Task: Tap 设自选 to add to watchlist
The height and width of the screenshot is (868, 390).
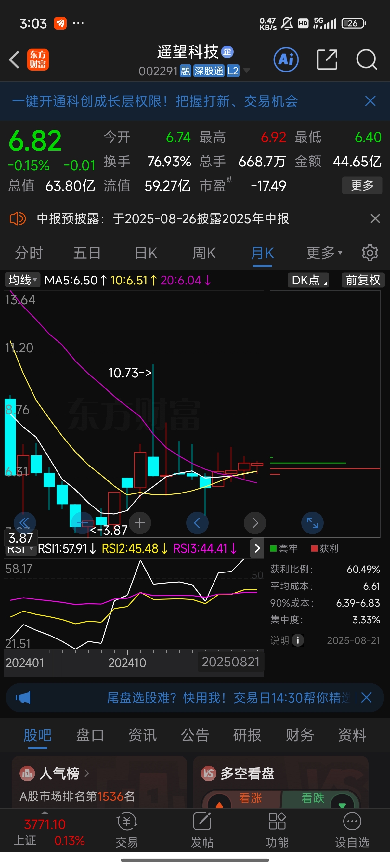Action: (352, 830)
